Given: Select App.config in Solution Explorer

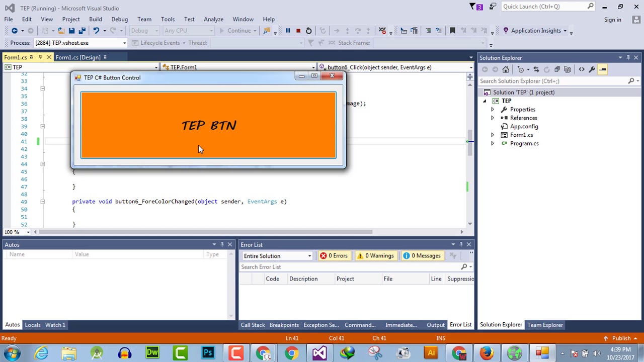Looking at the screenshot, I should click(x=524, y=127).
